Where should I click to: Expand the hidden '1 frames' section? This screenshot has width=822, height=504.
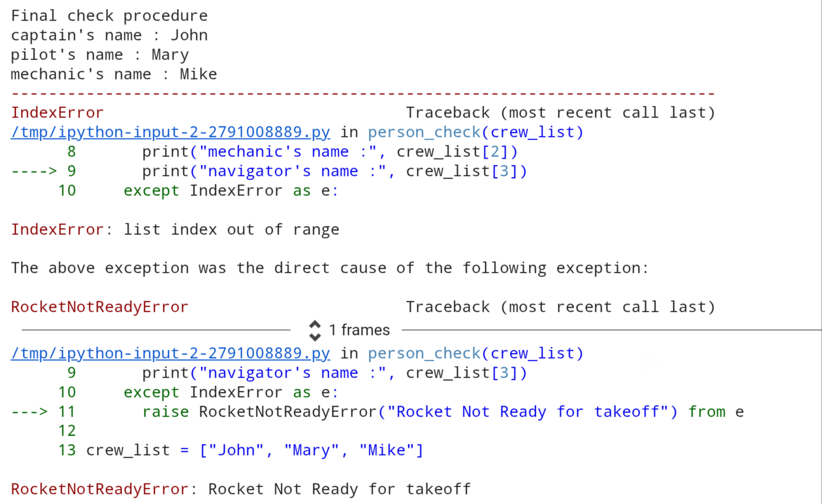pyautogui.click(x=349, y=330)
